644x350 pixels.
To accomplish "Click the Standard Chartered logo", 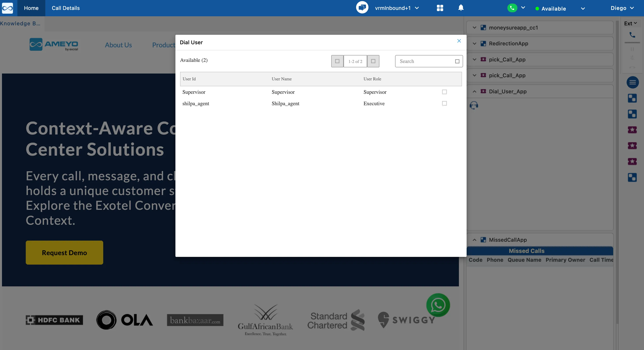I will (336, 320).
